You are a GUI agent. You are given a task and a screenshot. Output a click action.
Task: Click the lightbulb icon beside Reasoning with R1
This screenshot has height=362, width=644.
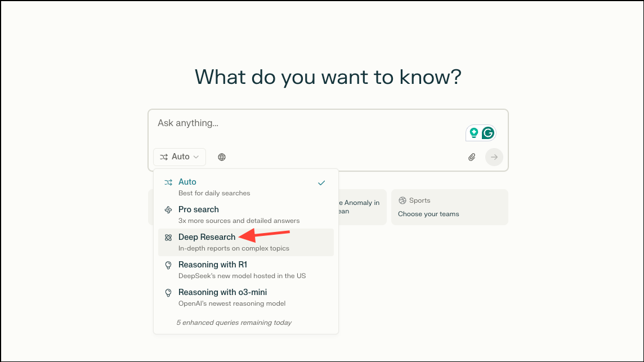[168, 265]
